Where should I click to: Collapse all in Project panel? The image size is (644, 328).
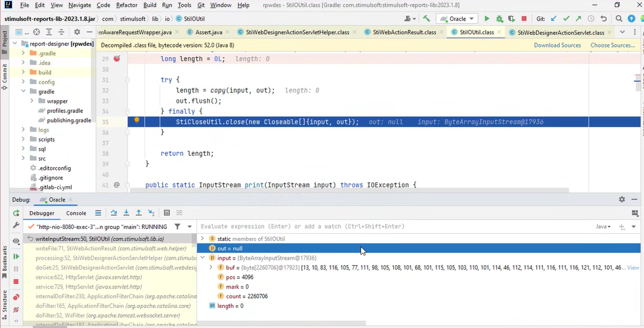(x=61, y=32)
